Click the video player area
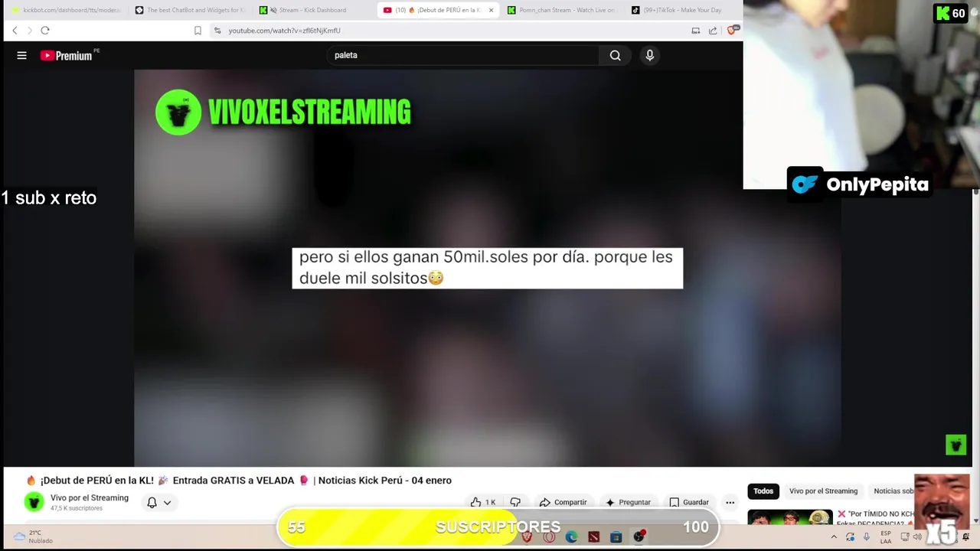This screenshot has width=980, height=551. (x=487, y=267)
